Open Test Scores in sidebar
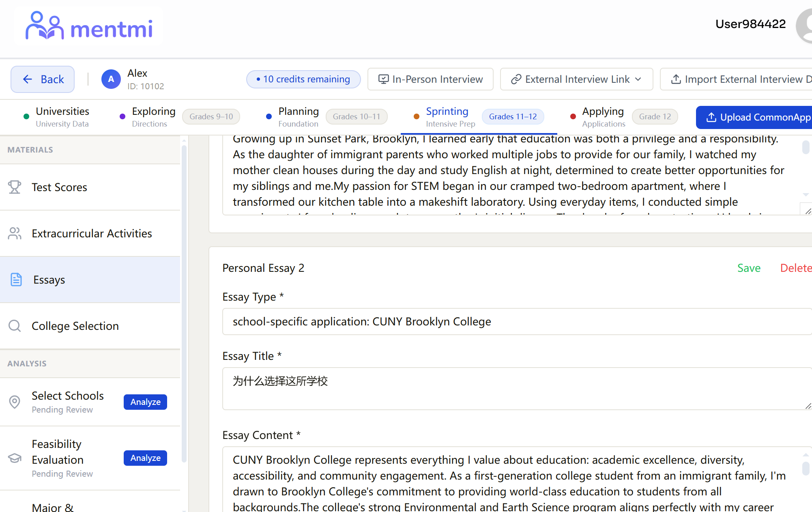 (x=90, y=187)
